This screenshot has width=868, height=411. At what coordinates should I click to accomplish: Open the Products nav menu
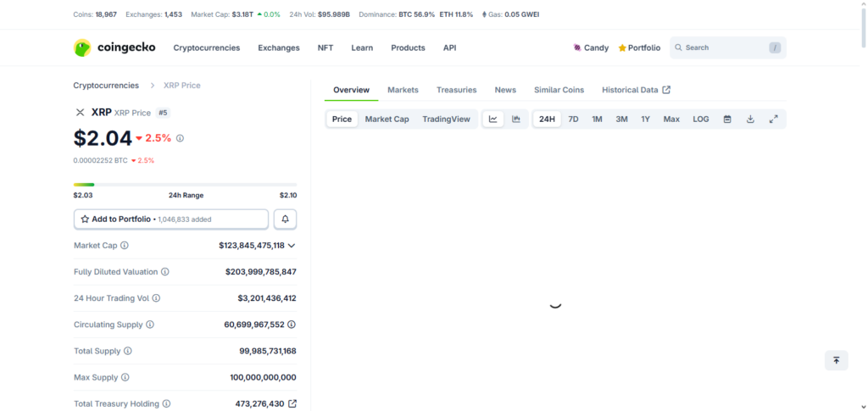pyautogui.click(x=408, y=48)
